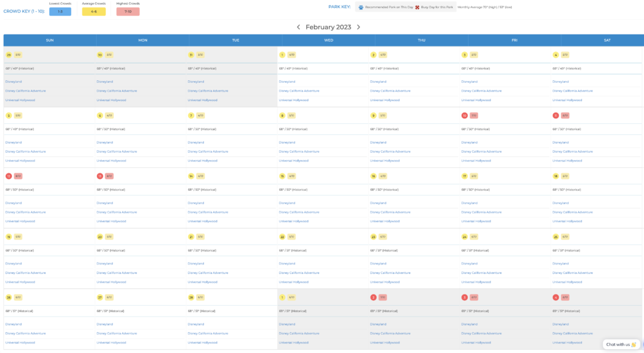This screenshot has height=353, width=644.
Task: Open Disney California Adventure for February 27
Action: pyautogui.click(x=116, y=334)
